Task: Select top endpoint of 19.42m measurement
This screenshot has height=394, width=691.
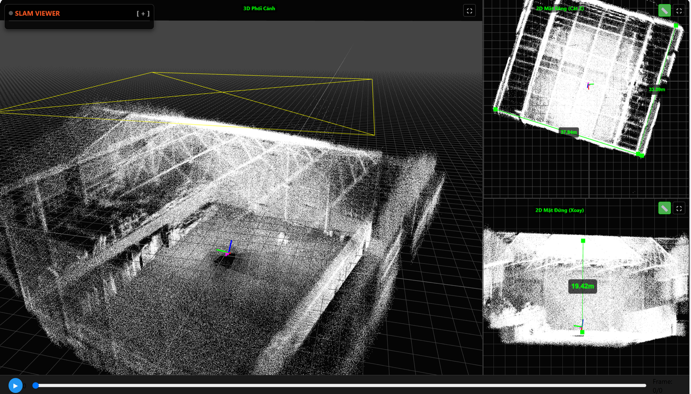Action: coord(583,241)
